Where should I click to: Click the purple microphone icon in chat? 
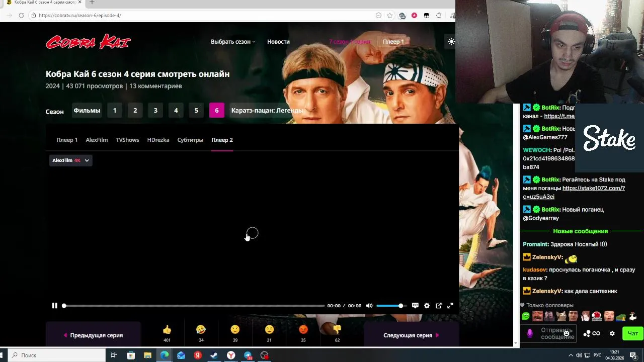coord(529,333)
